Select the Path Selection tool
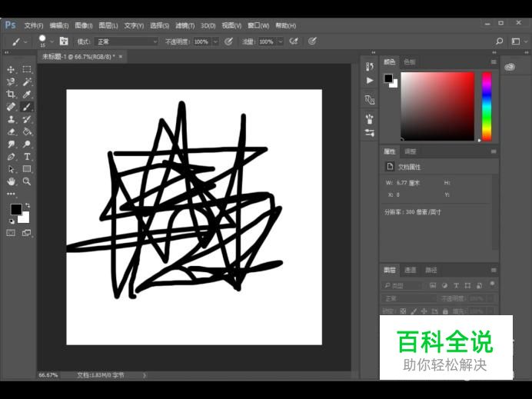The image size is (532, 399). tap(11, 169)
